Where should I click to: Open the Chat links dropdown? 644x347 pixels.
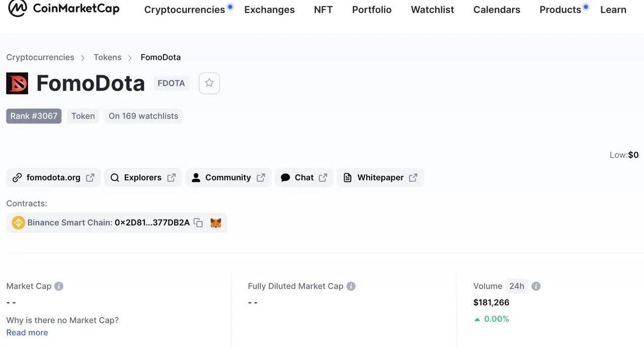tap(304, 178)
